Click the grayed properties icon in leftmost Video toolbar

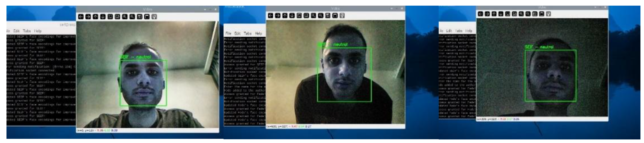tap(154, 17)
